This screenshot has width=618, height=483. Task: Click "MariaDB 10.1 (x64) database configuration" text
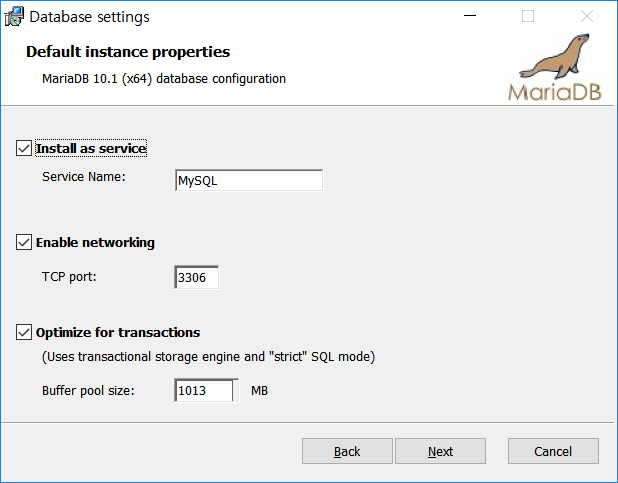[164, 79]
